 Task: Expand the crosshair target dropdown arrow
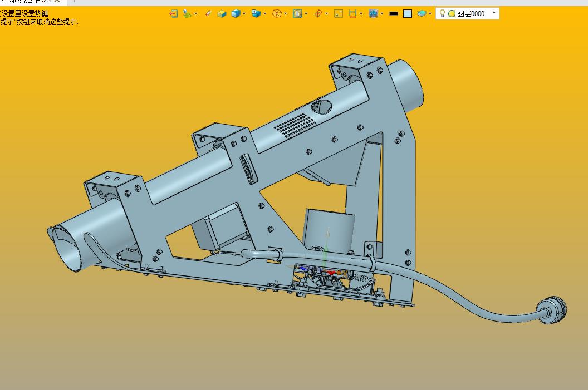coord(327,14)
